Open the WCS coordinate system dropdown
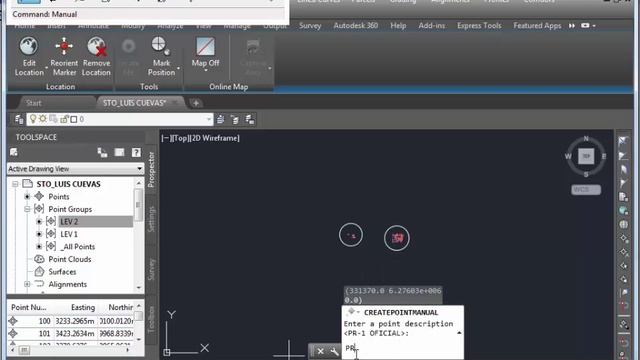 coord(586,190)
